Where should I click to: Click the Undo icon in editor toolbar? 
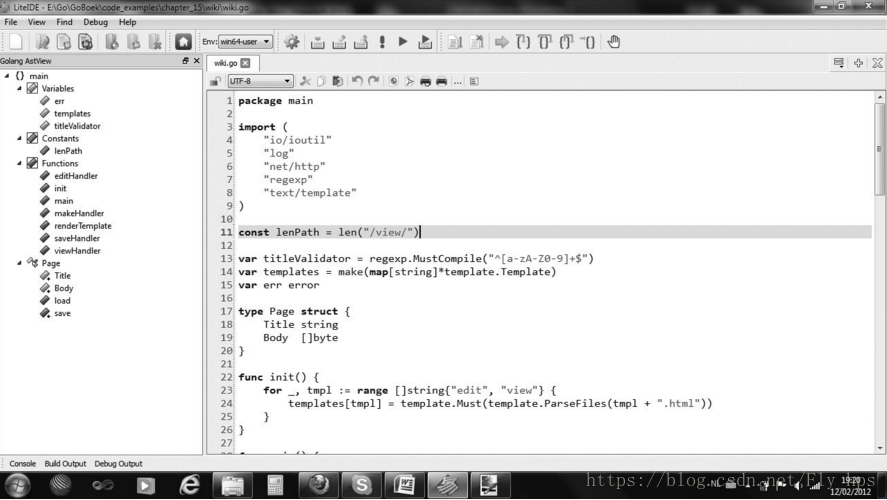[x=357, y=81]
